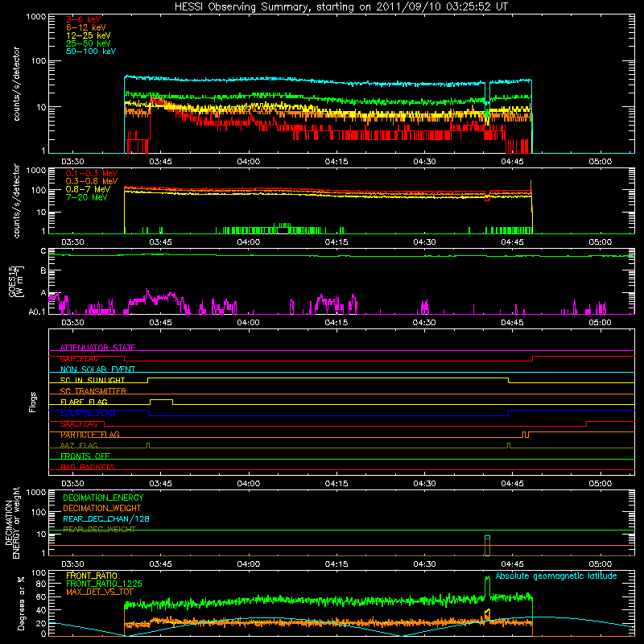Click the 12-25 keV legend entry

pos(88,35)
